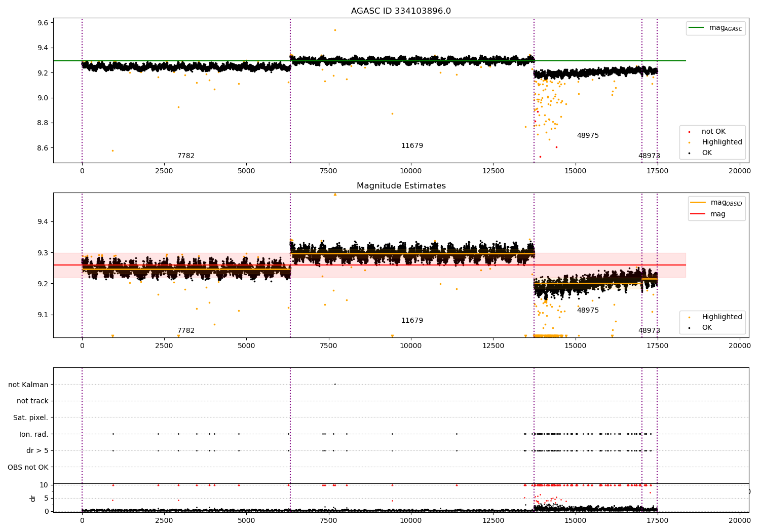Select the 'not OK' legend entry in the top plot
This screenshot has height=532, width=760.
(713, 132)
